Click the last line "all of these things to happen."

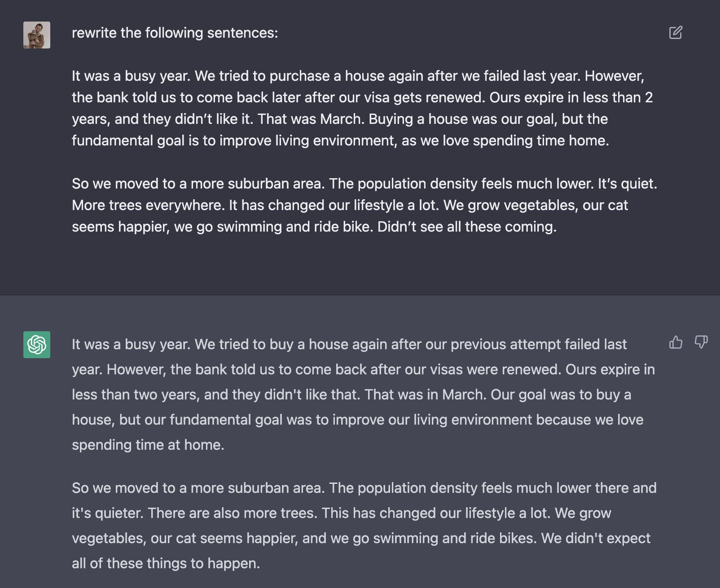(x=166, y=563)
